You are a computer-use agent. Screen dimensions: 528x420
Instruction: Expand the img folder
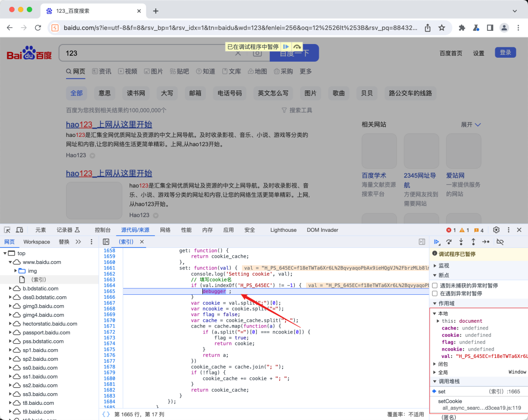(16, 271)
